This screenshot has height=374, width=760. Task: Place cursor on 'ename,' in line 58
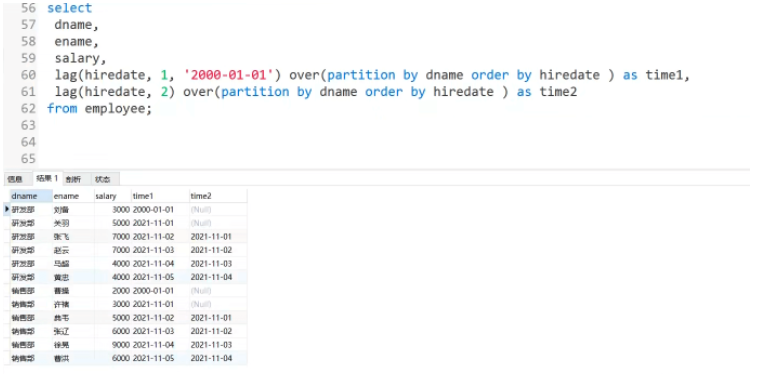click(x=77, y=42)
